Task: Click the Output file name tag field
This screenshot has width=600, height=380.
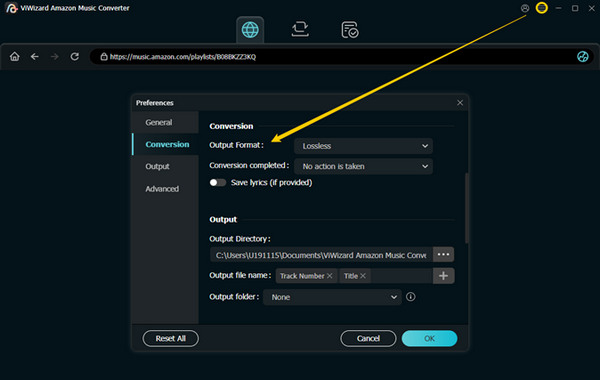Action: (354, 276)
